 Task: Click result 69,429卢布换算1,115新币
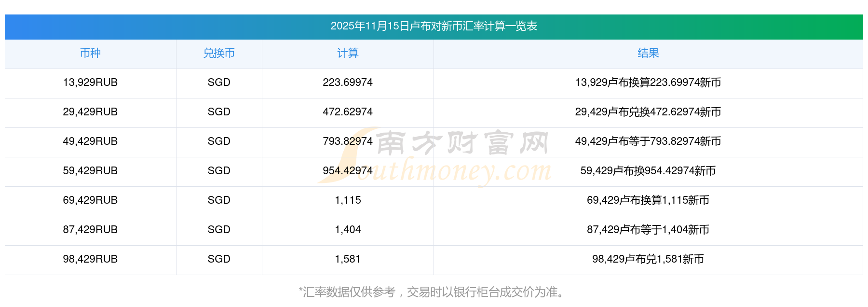pos(648,200)
